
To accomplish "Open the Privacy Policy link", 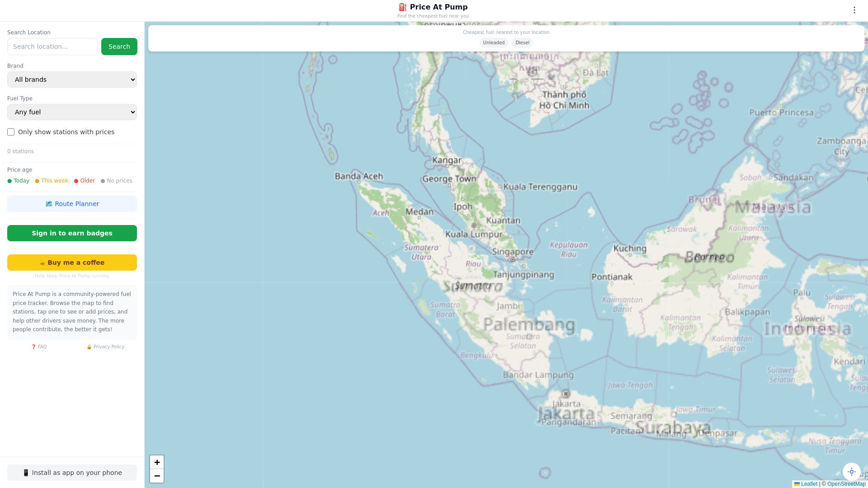I will [105, 347].
